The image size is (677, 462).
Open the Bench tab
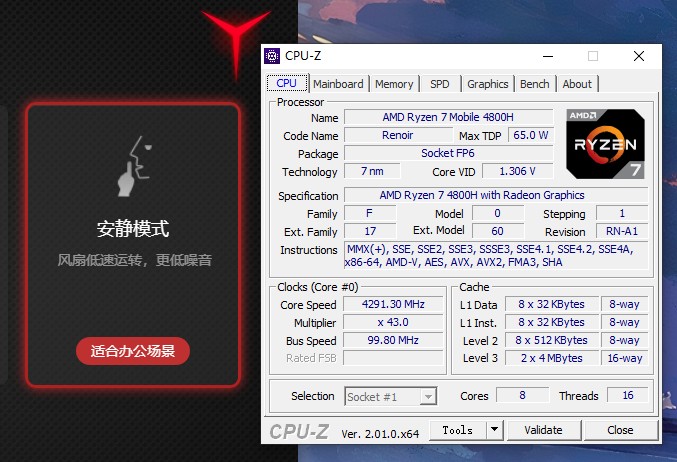(535, 84)
